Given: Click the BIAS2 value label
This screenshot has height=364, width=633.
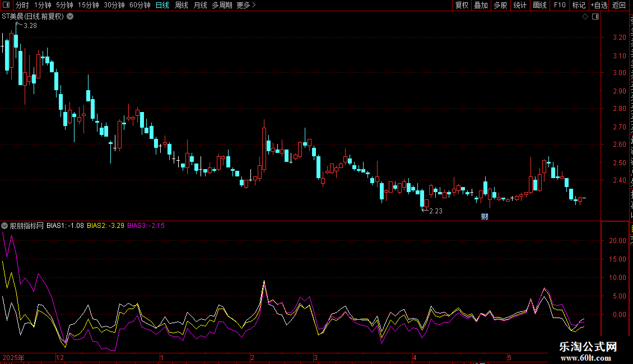Looking at the screenshot, I should pos(105,226).
